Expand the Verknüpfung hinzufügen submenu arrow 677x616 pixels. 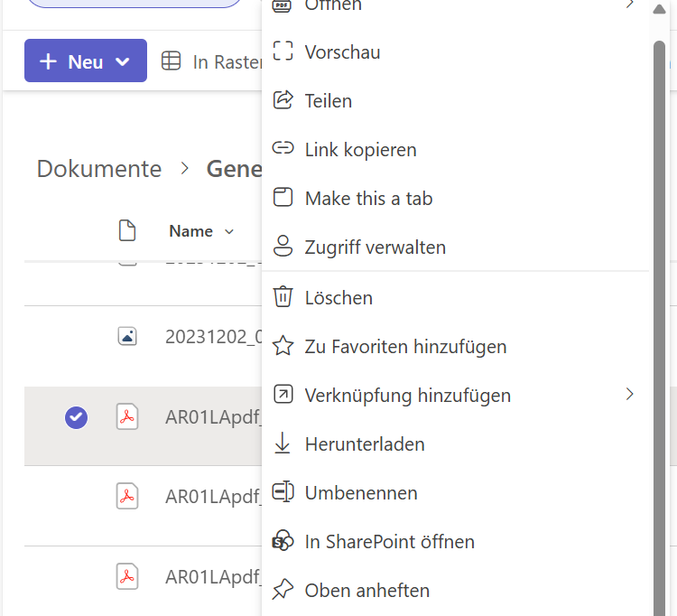coord(629,395)
